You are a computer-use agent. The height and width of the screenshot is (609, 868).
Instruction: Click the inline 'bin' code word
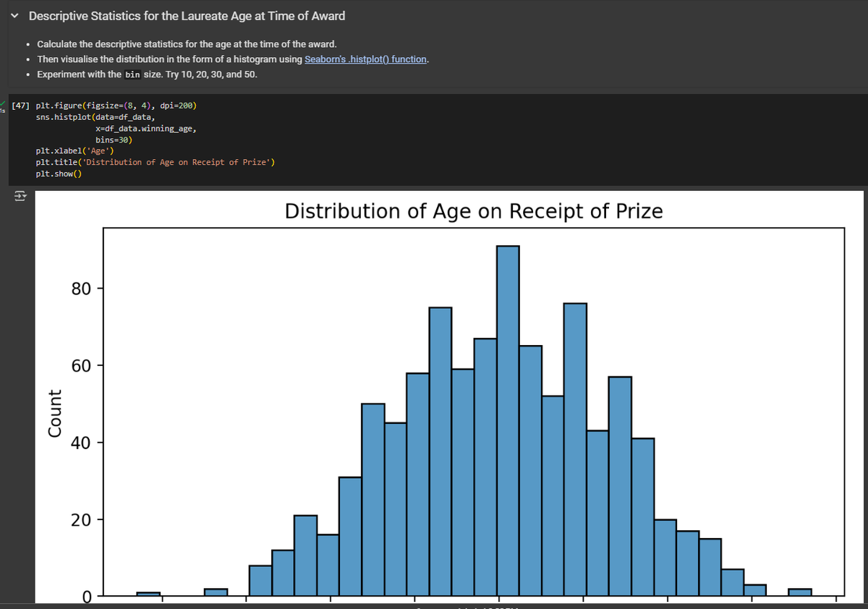[132, 74]
